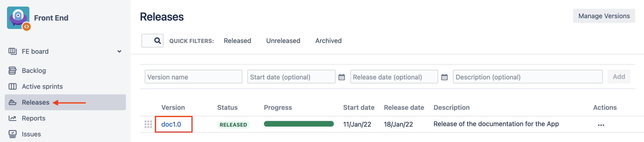Screen dimensions: 644x142
Task: Open the Release date calendar picker icon
Action: pyautogui.click(x=444, y=77)
